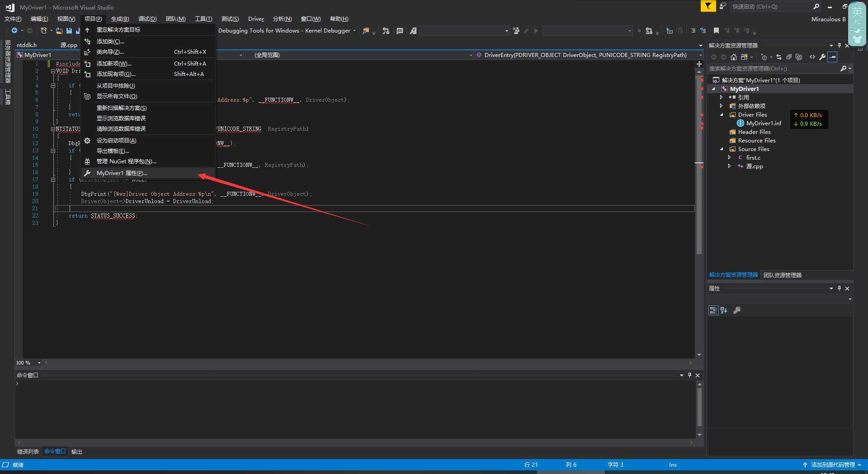Viewport: 868px width, 474px height.
Task: Switch to the 输出 output tab
Action: (x=77, y=451)
